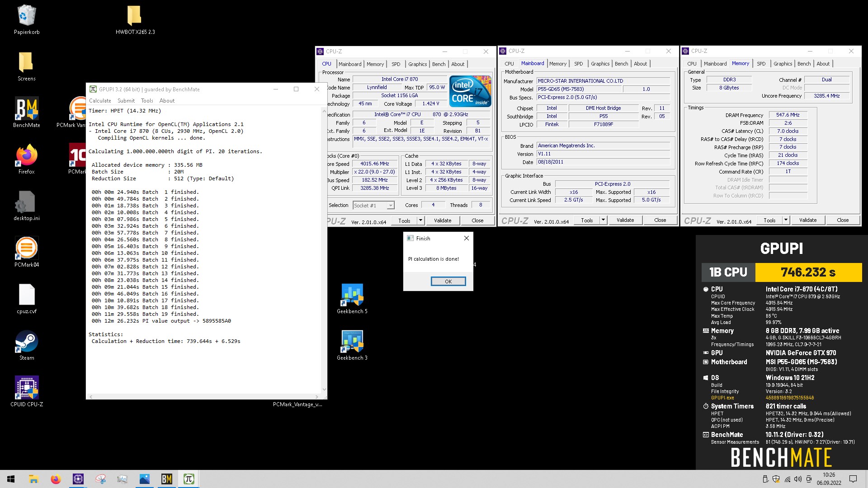Click GPUPI vertical scrollbar down arrow

324,389
